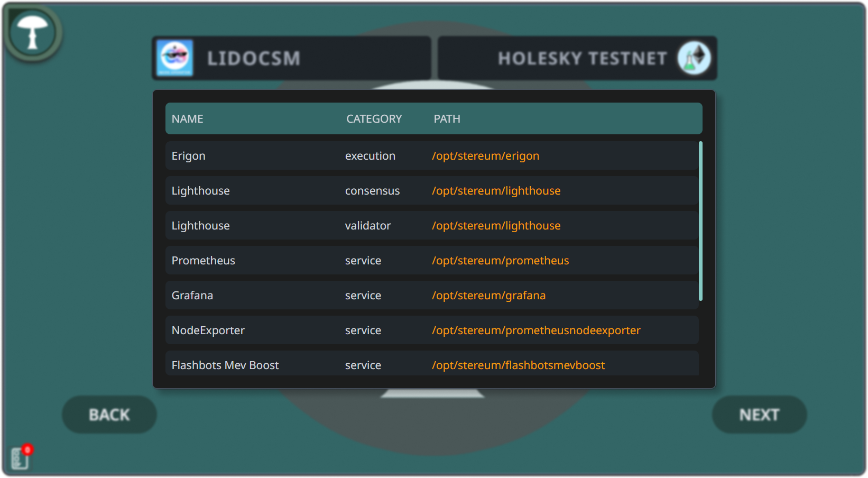Click path /opt/stereum/prometheusnodeexporter
The image size is (868, 478).
pos(536,330)
